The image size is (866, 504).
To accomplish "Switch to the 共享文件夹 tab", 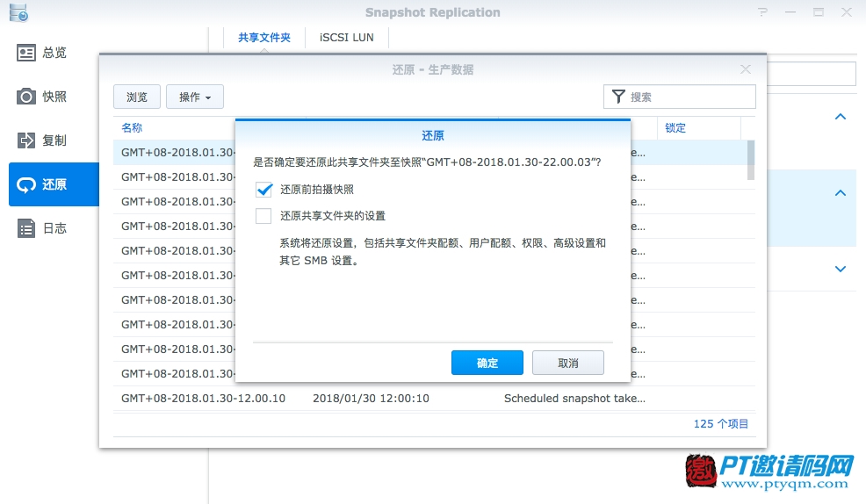I will pyautogui.click(x=264, y=38).
